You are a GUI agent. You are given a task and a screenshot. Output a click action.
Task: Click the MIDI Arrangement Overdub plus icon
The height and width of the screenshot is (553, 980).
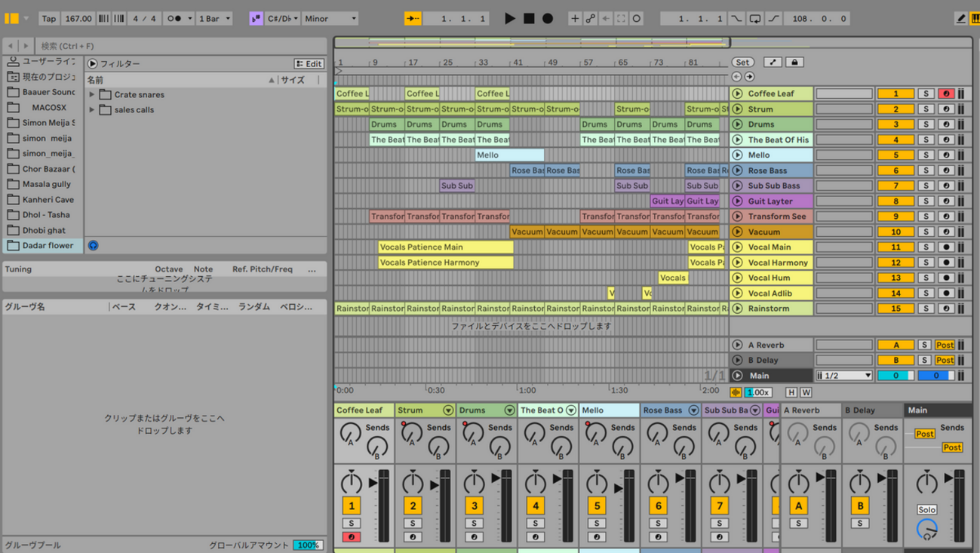574,18
